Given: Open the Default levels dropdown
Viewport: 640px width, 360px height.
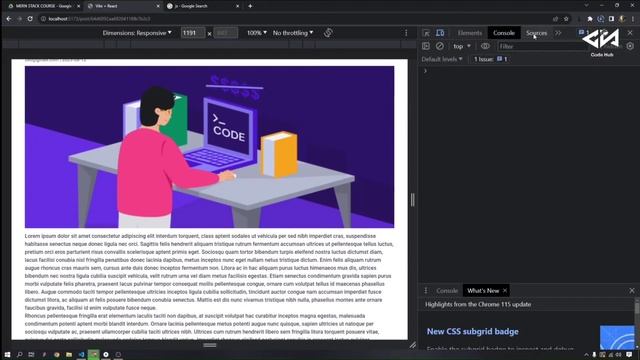Looking at the screenshot, I should click(x=442, y=59).
